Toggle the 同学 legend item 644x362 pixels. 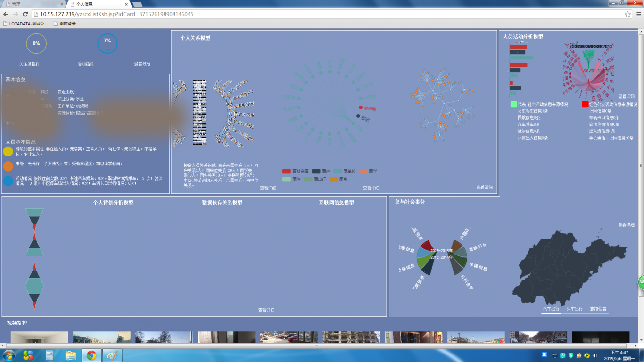point(368,171)
